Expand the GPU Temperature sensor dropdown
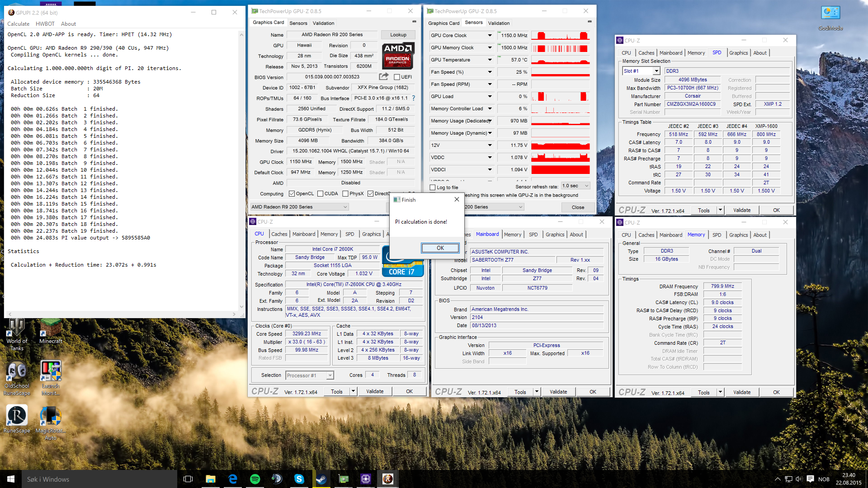The height and width of the screenshot is (488, 868). 490,60
